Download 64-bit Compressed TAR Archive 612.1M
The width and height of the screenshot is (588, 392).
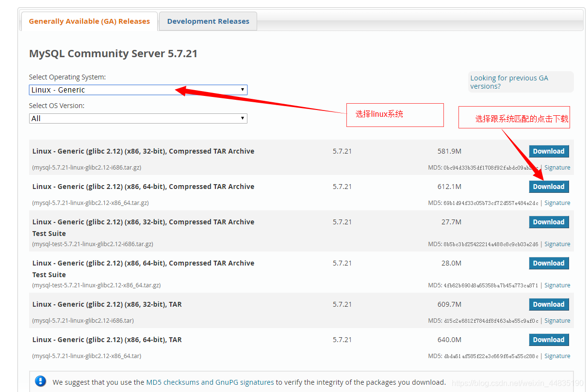click(549, 187)
